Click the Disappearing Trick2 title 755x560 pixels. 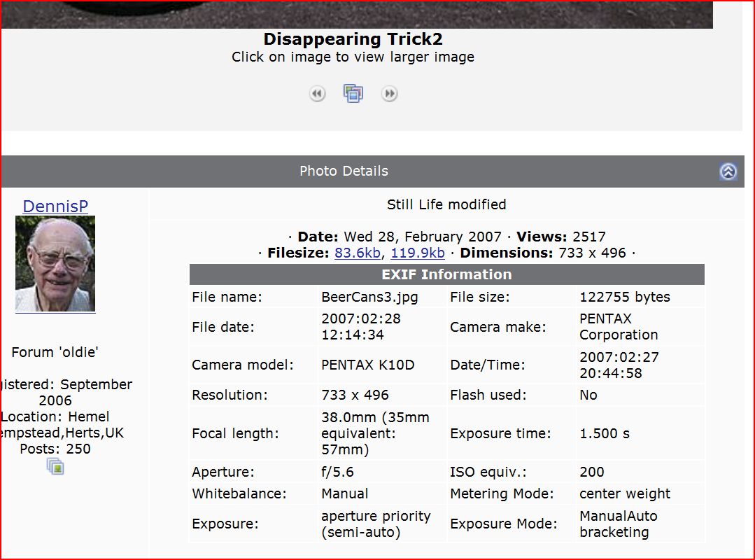[353, 39]
